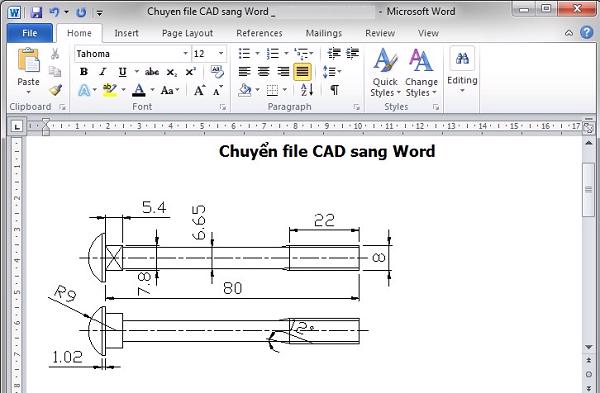Toggle Underline formatting
The height and width of the screenshot is (393, 600).
[x=122, y=72]
